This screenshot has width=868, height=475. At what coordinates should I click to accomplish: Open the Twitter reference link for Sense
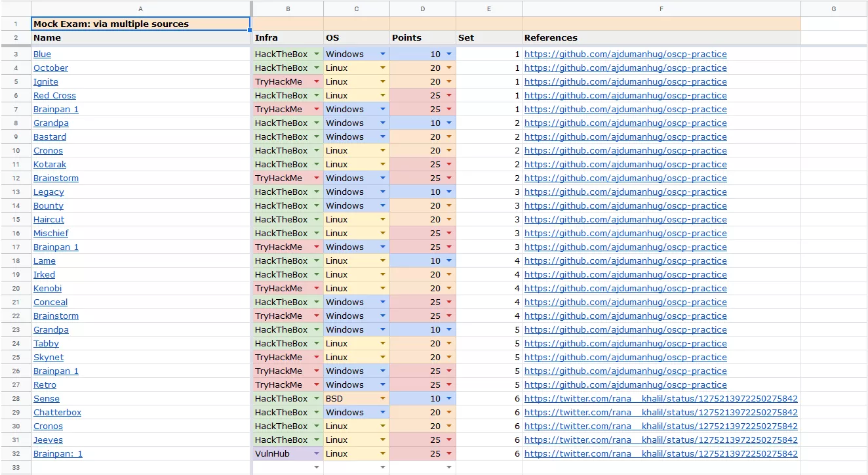661,399
